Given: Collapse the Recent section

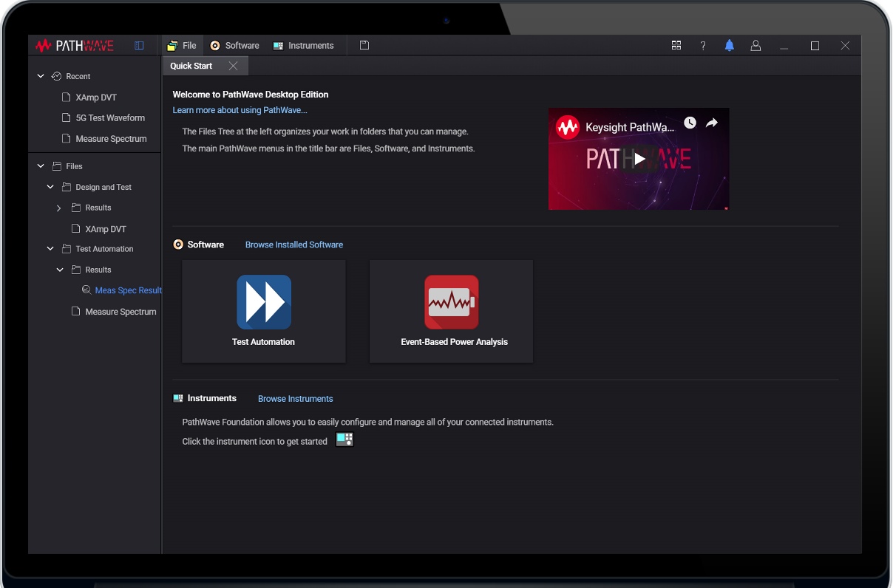Looking at the screenshot, I should (41, 76).
